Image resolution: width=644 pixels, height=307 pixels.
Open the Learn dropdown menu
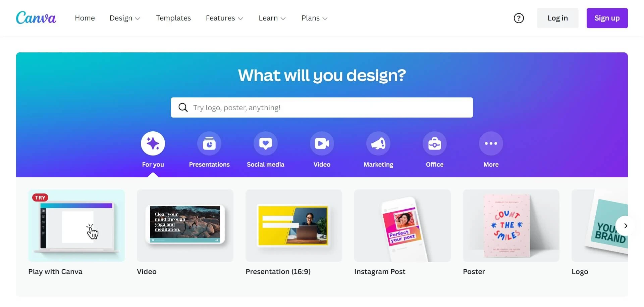point(272,18)
